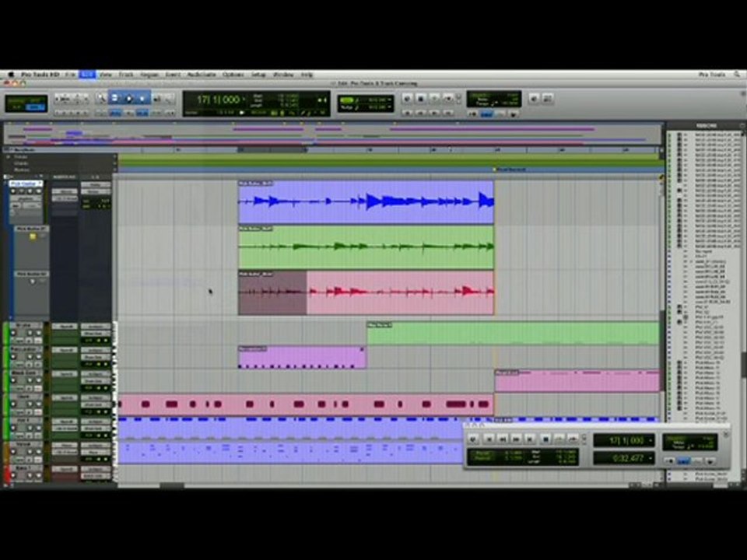Click the 17|1|000 main counter in toolbar
This screenshot has height=560, width=747.
tap(218, 99)
